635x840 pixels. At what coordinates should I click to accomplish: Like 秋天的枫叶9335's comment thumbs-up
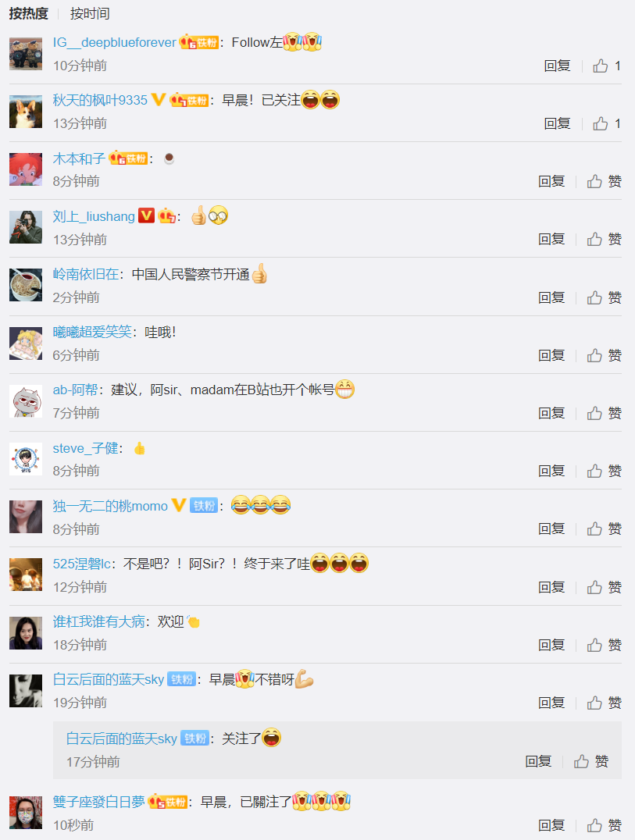[607, 124]
